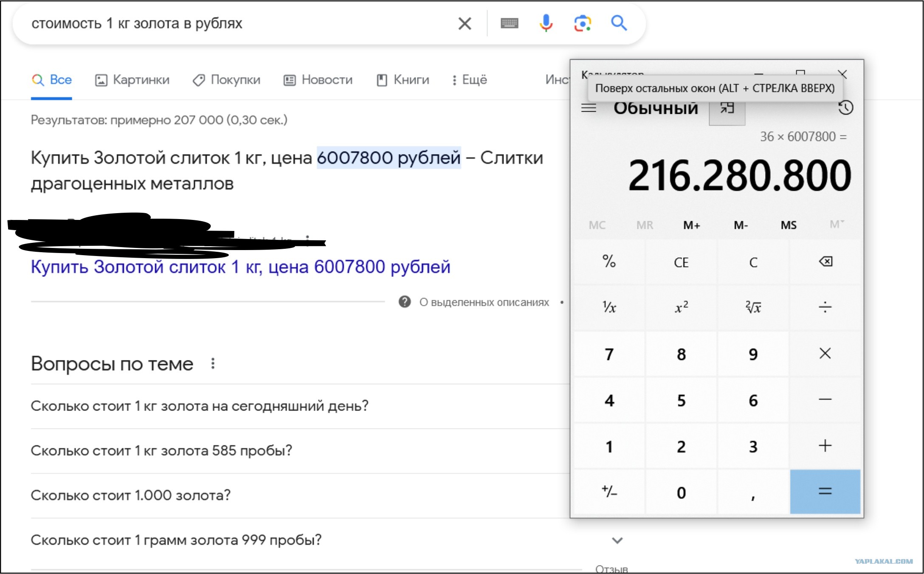Click the expression 36 × 6007800 =
The width and height of the screenshot is (924, 574).
click(x=803, y=137)
